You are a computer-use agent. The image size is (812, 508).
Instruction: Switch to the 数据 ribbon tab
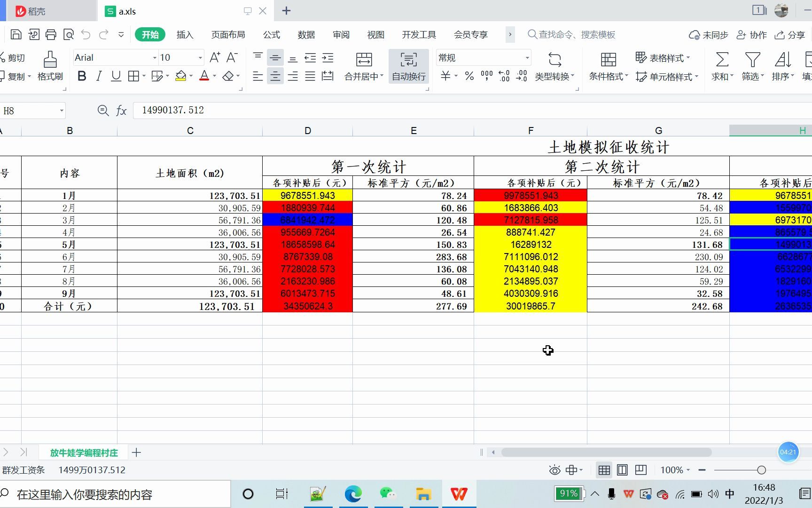coord(306,34)
